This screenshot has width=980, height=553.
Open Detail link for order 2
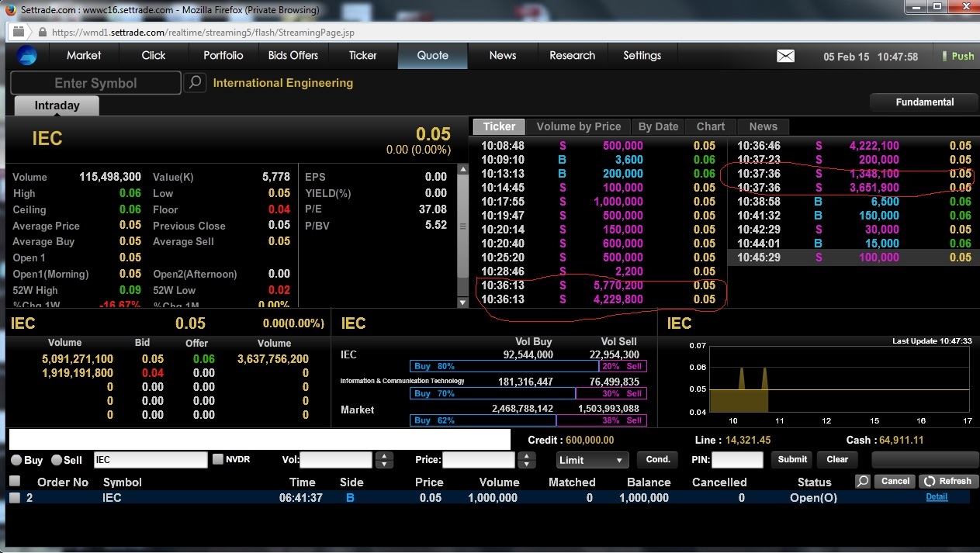pos(937,497)
